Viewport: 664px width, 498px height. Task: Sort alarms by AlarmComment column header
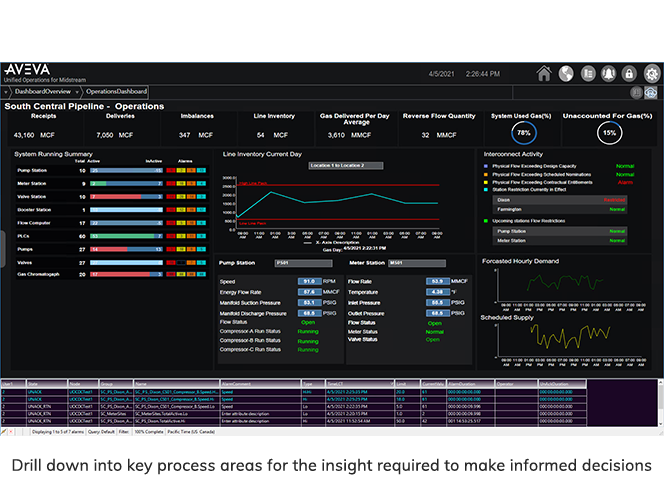261,384
